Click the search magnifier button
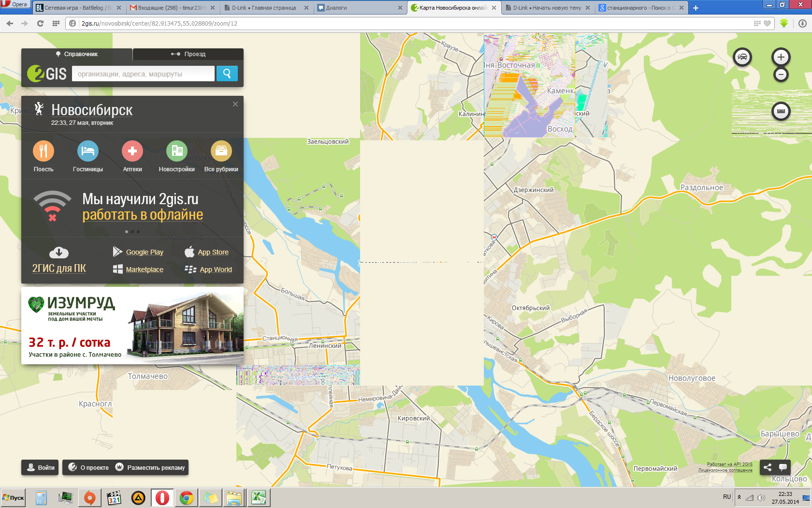Screen dimensions: 812x508 (227, 74)
